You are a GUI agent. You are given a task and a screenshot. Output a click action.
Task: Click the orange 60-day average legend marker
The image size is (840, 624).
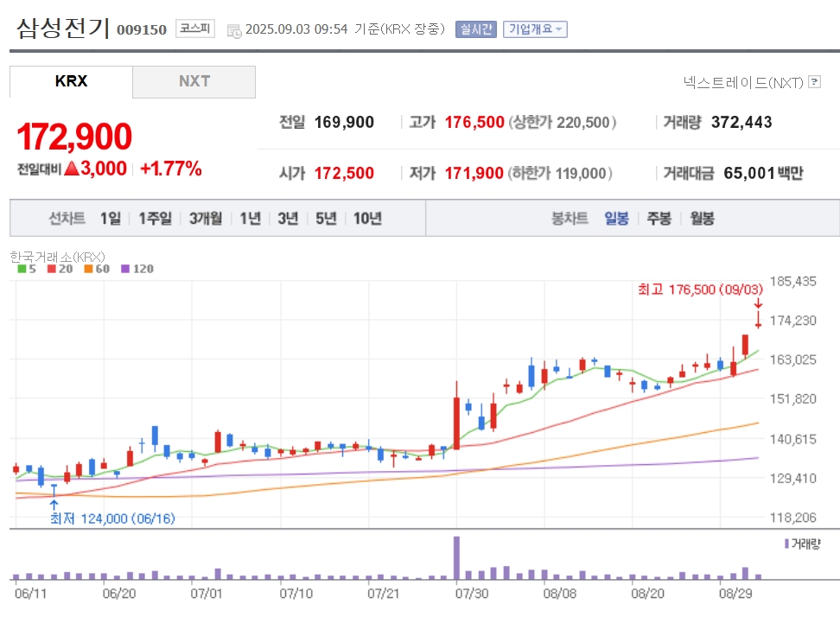88,269
